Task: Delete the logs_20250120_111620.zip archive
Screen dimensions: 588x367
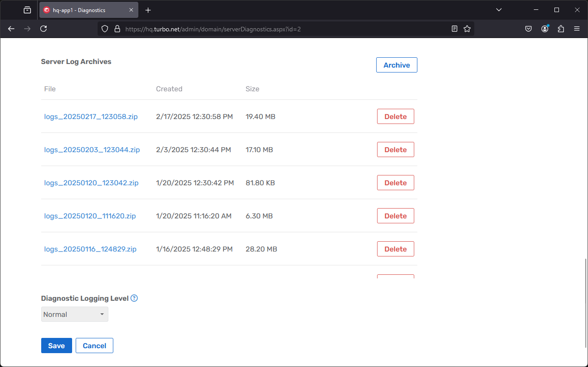Action: click(395, 216)
